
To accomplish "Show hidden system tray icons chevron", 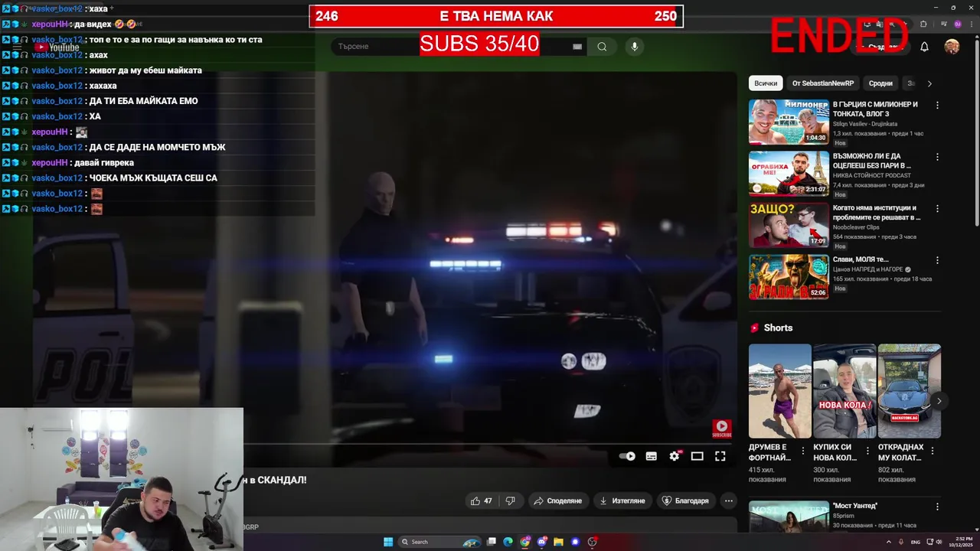I will (x=889, y=542).
